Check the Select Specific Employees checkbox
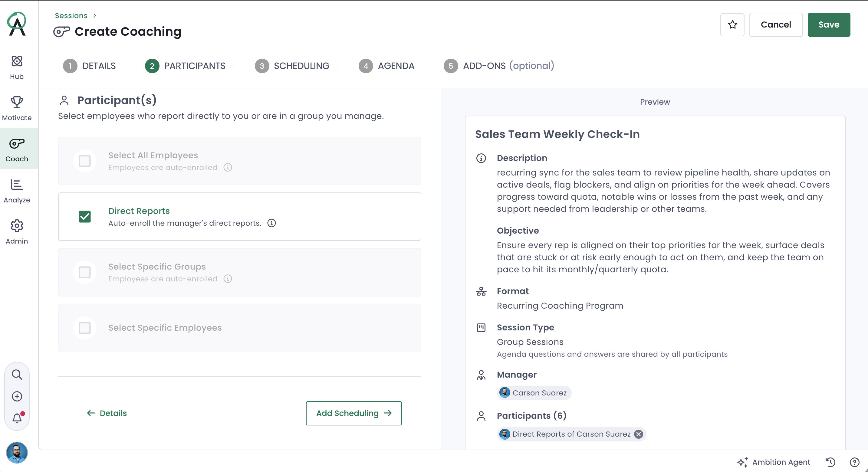Image resolution: width=868 pixels, height=472 pixels. pyautogui.click(x=84, y=328)
